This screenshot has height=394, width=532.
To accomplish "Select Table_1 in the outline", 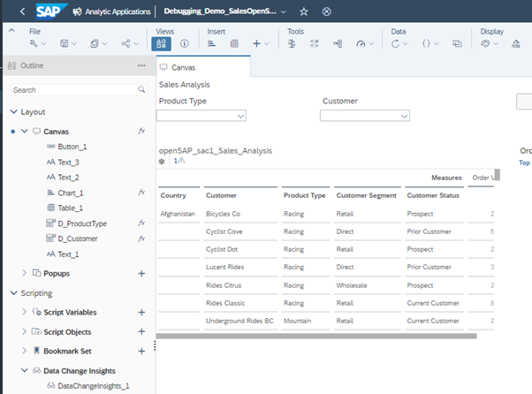I will pos(70,208).
